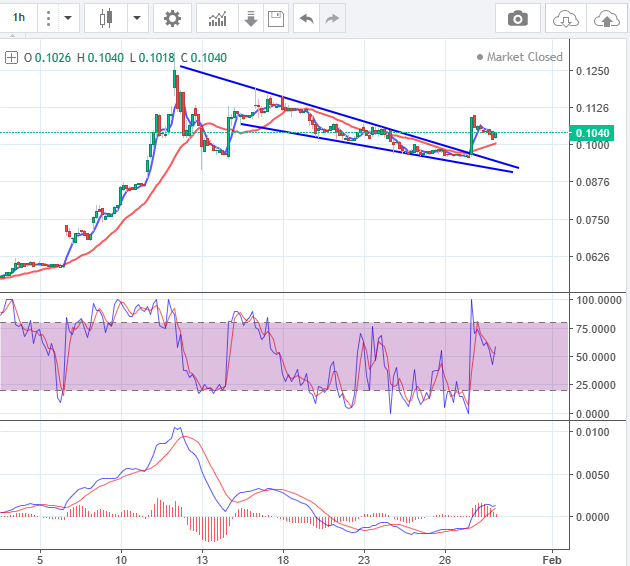This screenshot has height=566, width=630.
Task: Click the load study template down-arrow icon
Action: pyautogui.click(x=251, y=18)
